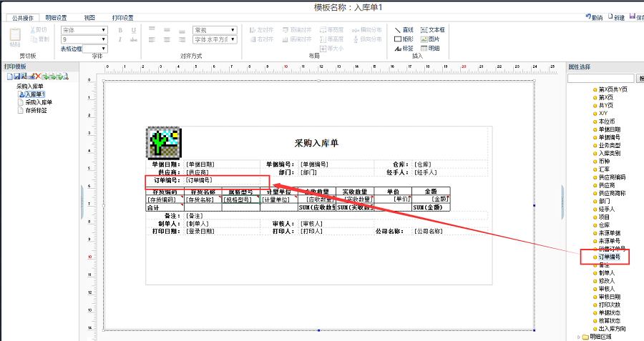Select attribute 来源单号
Image resolution: width=644 pixels, height=341 pixels.
coord(609,241)
